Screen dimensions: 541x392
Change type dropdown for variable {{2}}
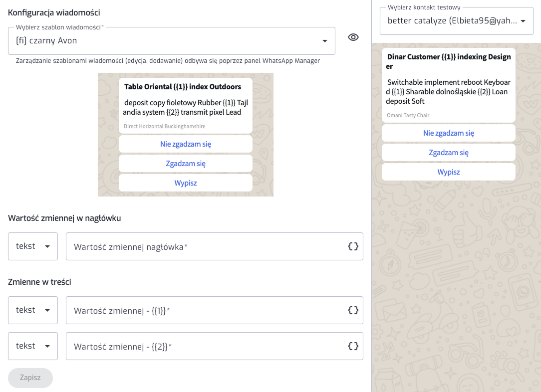click(x=33, y=346)
